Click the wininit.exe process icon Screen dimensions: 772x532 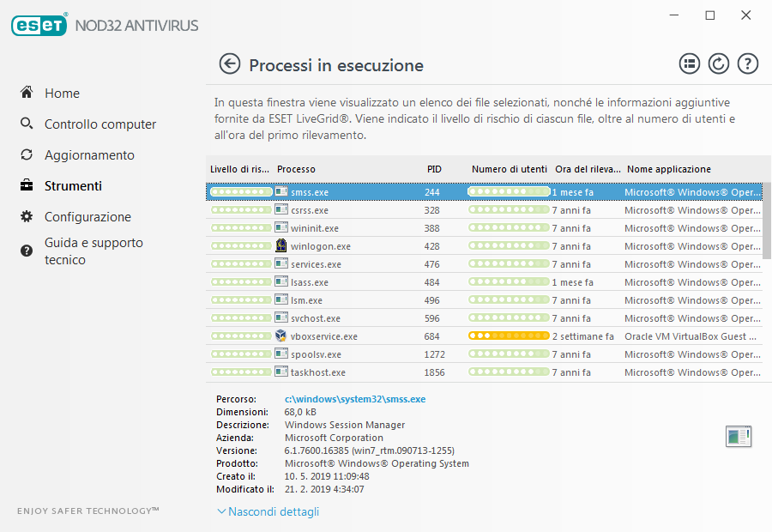click(281, 227)
